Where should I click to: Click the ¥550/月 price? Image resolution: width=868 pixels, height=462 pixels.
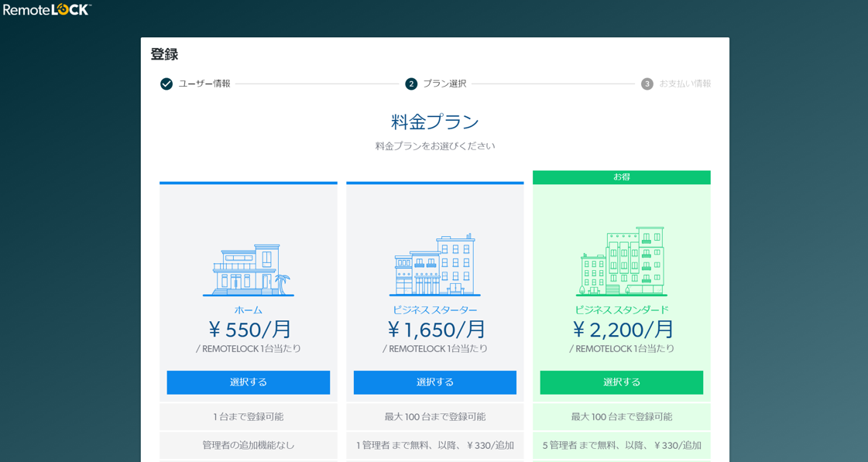pos(249,330)
